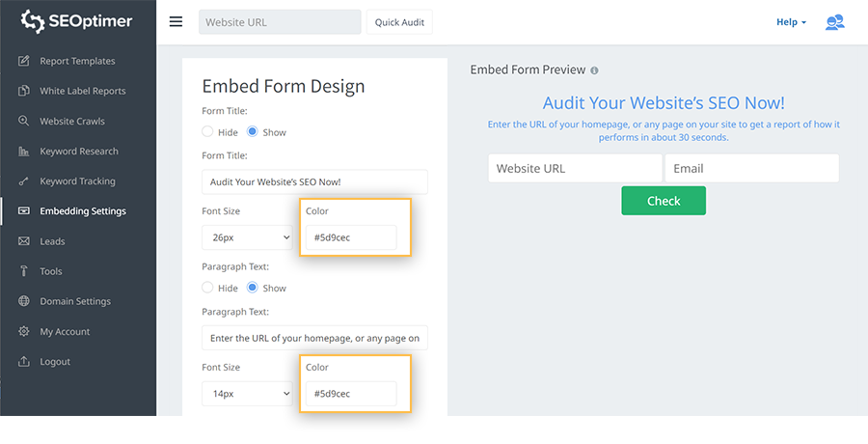Click the hamburger menu icon
This screenshot has width=868, height=444.
(x=176, y=22)
